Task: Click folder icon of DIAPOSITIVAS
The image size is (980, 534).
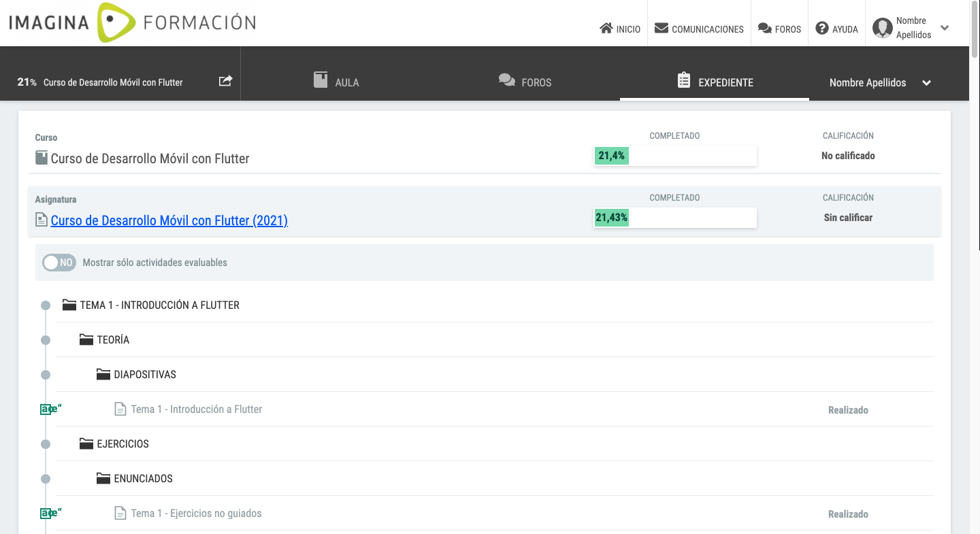Action: [103, 375]
